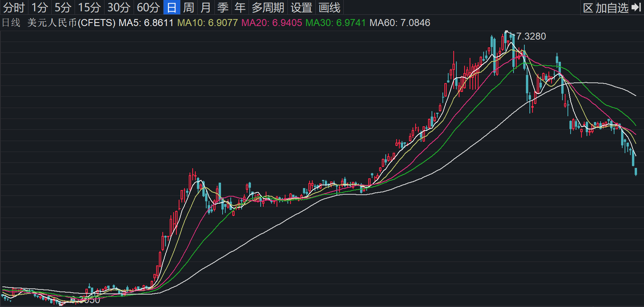
Task: Open the 30分 period chart
Action: (x=119, y=7)
